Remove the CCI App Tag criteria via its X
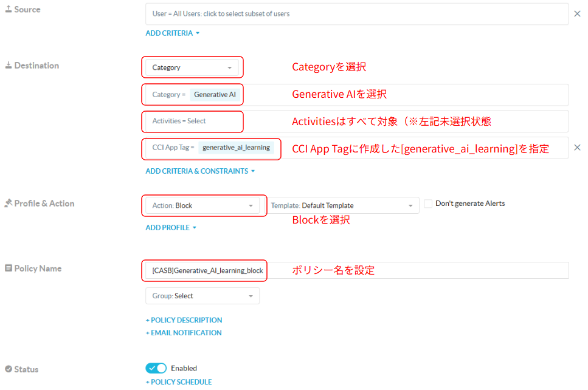588x390 pixels. coord(577,147)
